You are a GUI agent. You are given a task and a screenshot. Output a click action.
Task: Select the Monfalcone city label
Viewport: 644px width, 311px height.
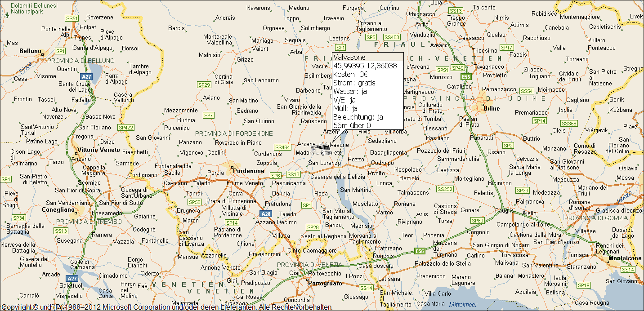coord(624,258)
